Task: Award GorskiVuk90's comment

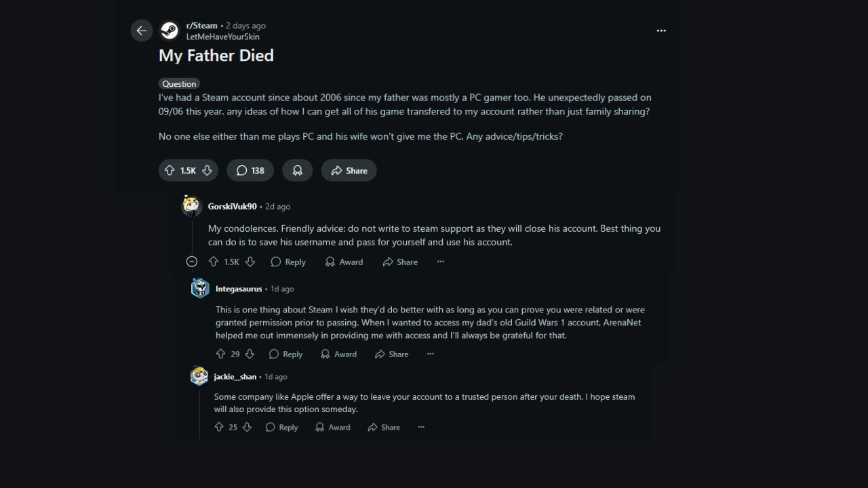Action: pos(344,262)
